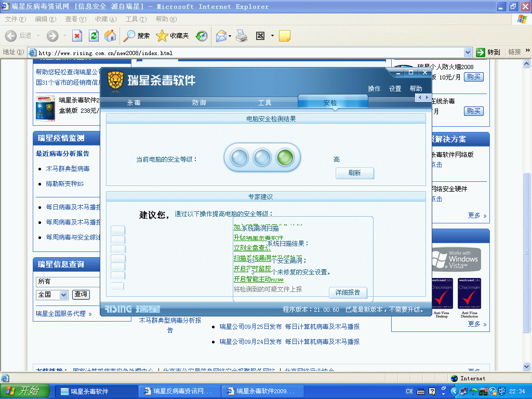Click the Rising magnifier monitor tray icon
Image resolution: width=532 pixels, height=399 pixels.
click(493, 391)
